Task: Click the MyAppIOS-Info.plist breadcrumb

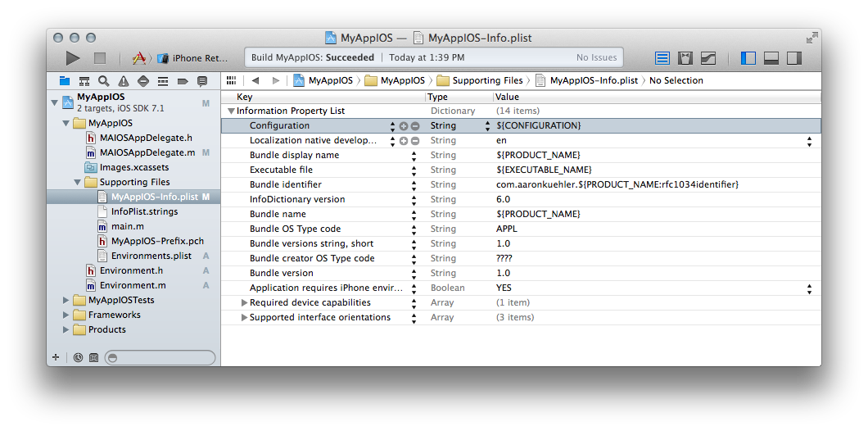Action: [585, 80]
